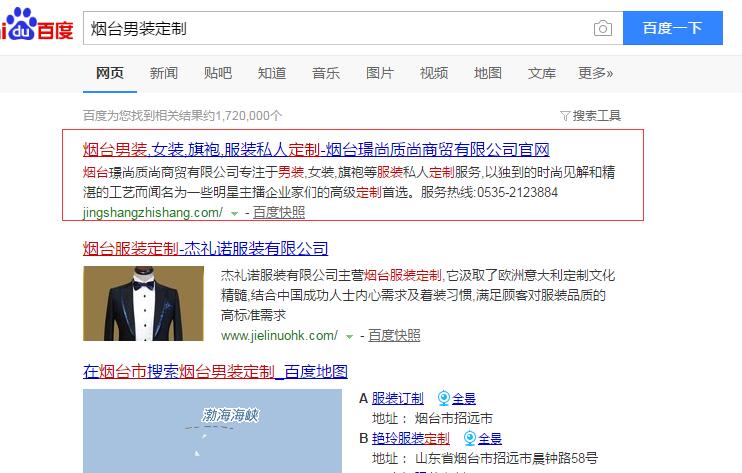
Task: Switch to the 新闻 tab
Action: coord(164,73)
